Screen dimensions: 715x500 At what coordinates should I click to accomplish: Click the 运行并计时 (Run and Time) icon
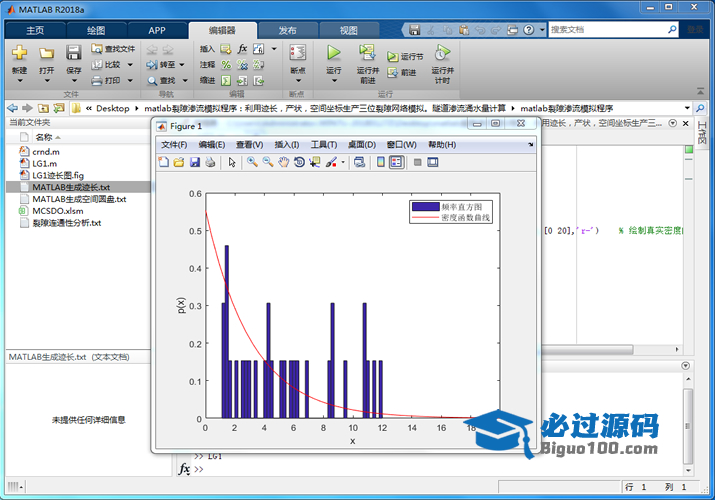[x=442, y=52]
